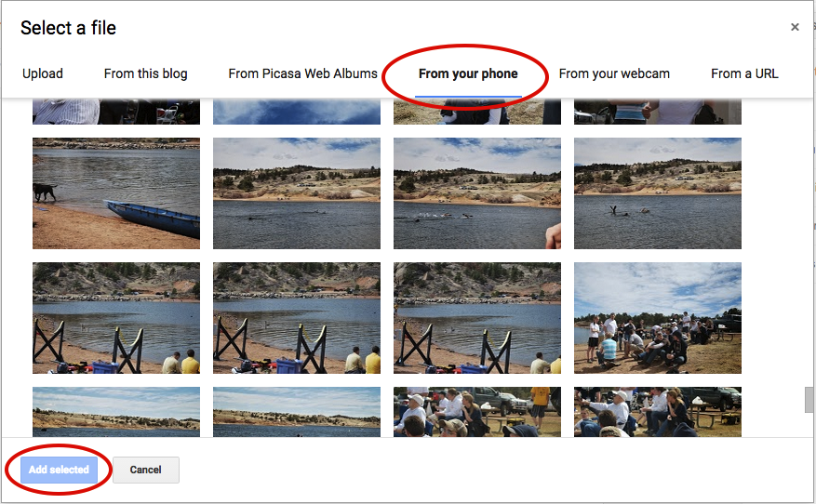Pick lake photo with hand in corner
Viewport: 816px width, 504px height.
[x=477, y=193]
